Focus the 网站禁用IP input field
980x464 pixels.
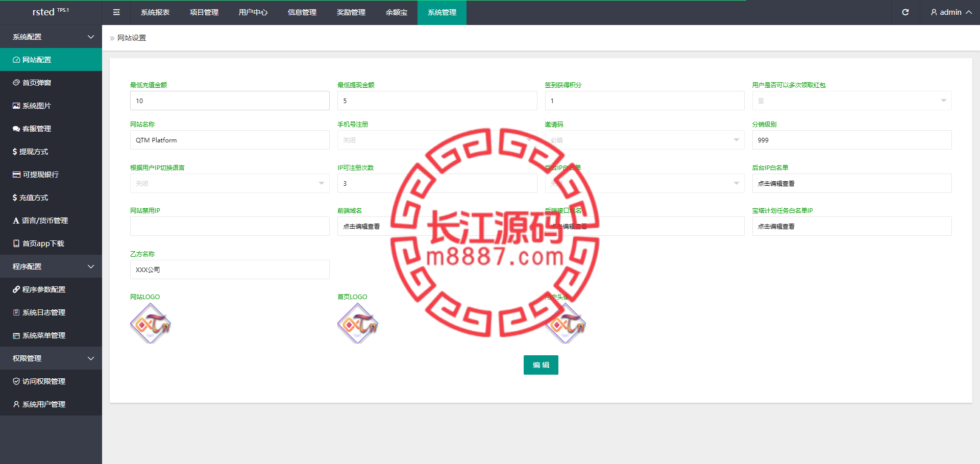click(x=230, y=226)
